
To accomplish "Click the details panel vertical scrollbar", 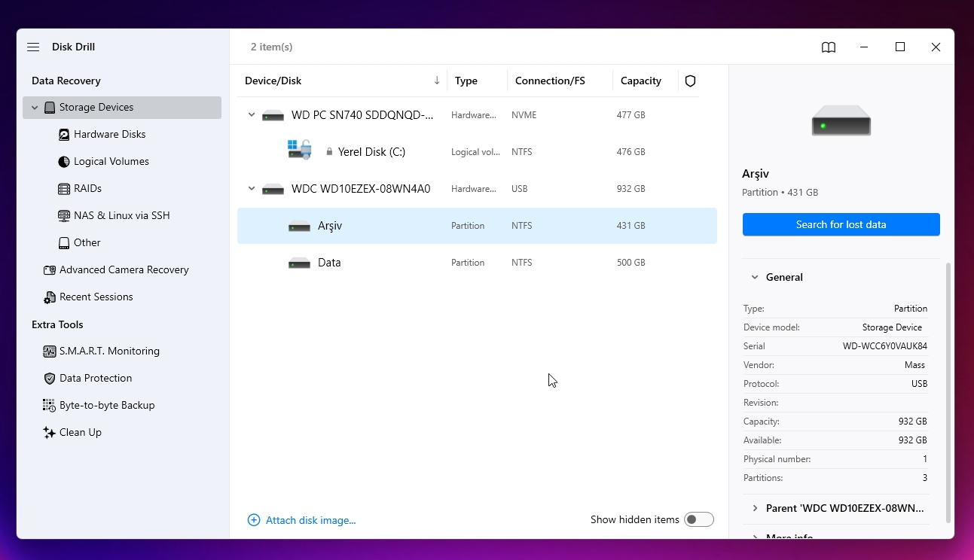I will 948,392.
